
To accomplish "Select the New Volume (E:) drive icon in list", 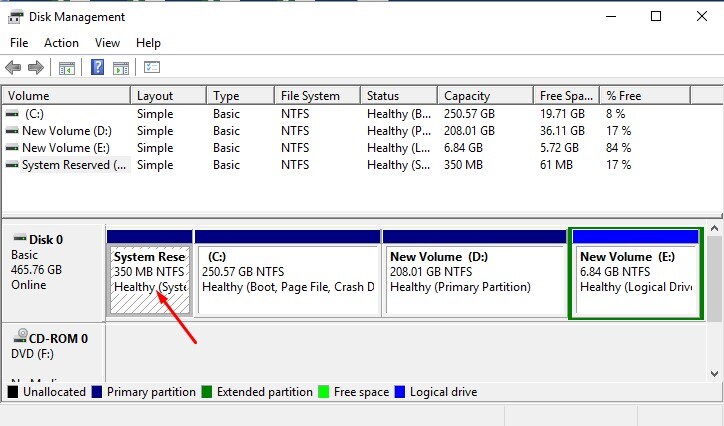I will point(12,148).
